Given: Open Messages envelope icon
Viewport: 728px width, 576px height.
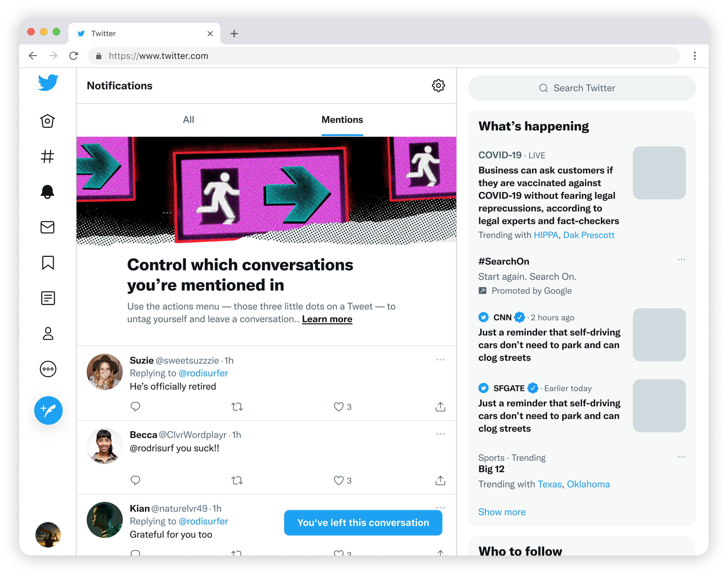Looking at the screenshot, I should [x=47, y=227].
